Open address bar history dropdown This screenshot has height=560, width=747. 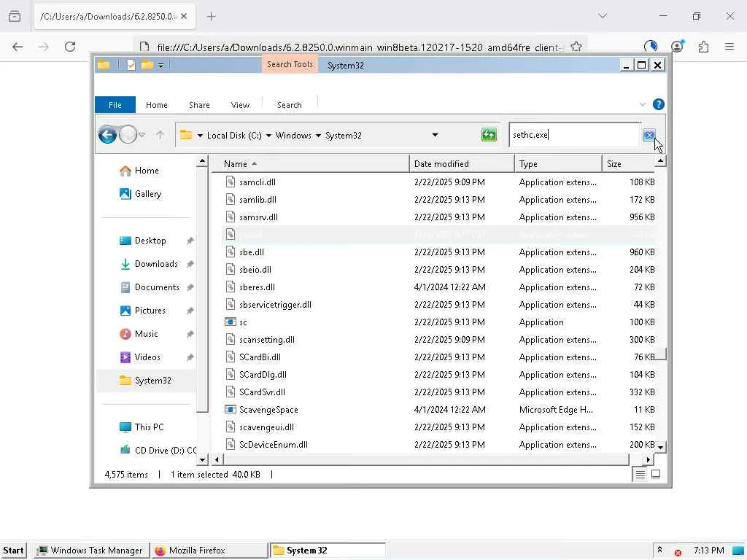[x=435, y=135]
